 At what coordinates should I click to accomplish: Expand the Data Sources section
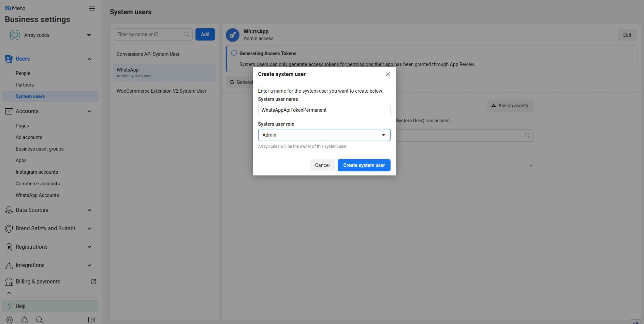pos(89,210)
